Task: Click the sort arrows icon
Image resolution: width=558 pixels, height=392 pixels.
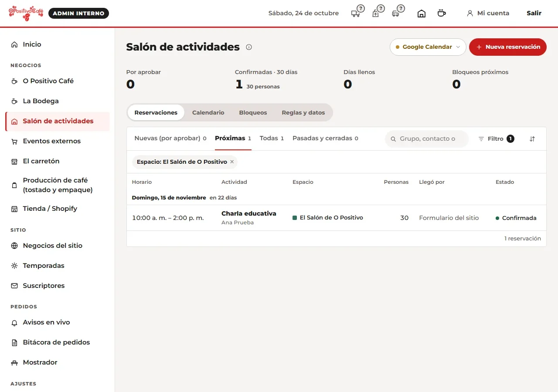Action: coord(532,139)
